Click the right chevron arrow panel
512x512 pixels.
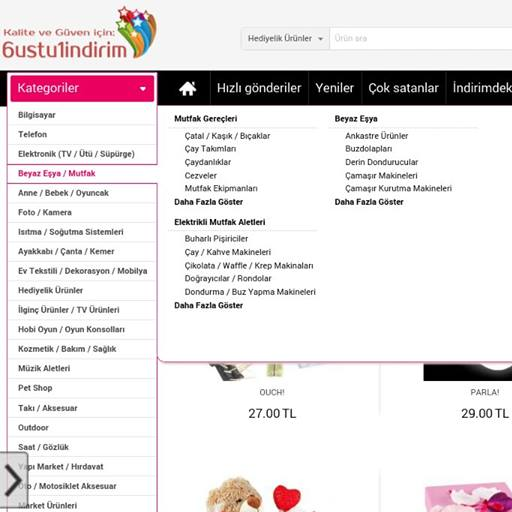click(x=14, y=480)
